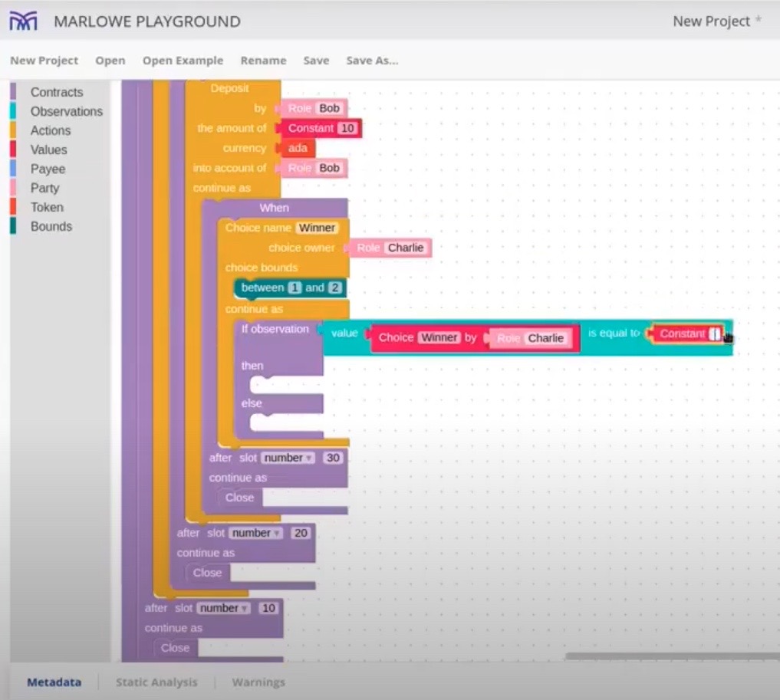Click Save As... in the menu bar
Viewport: 780px width, 700px height.
[372, 61]
